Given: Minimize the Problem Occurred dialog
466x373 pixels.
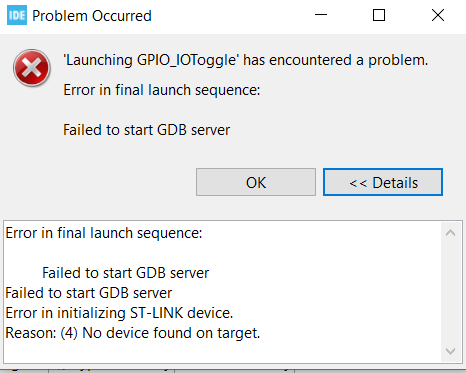Looking at the screenshot, I should coord(321,15).
